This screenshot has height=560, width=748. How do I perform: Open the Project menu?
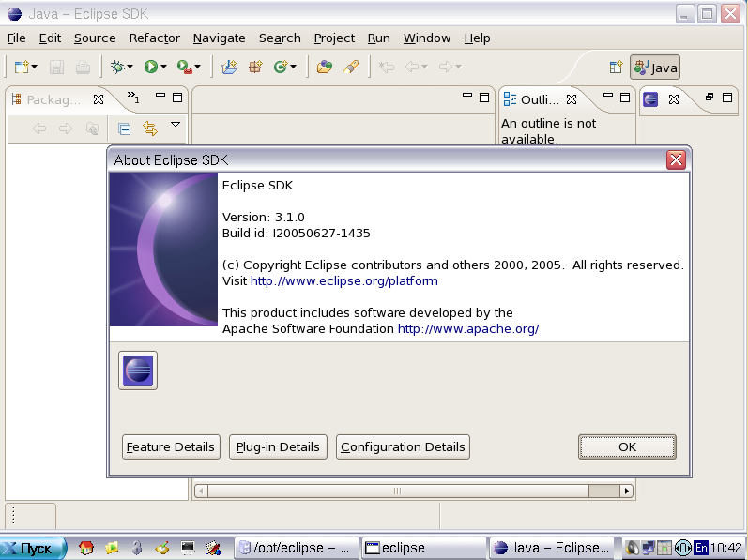click(x=334, y=38)
